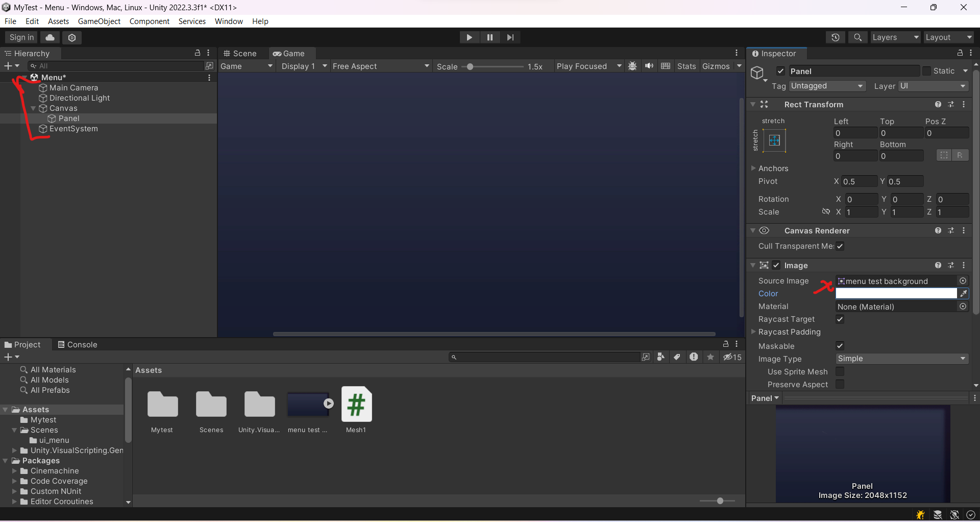Toggle the Game view debug bug icon

[x=632, y=66]
